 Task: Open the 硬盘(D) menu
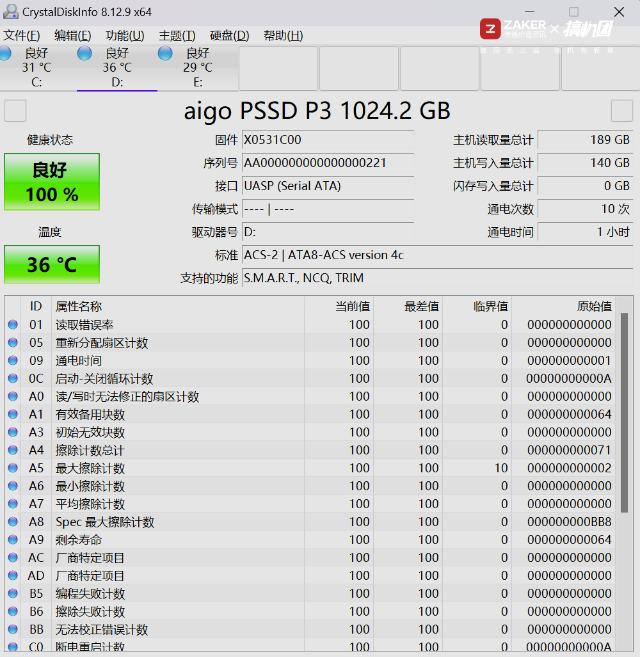tap(229, 36)
